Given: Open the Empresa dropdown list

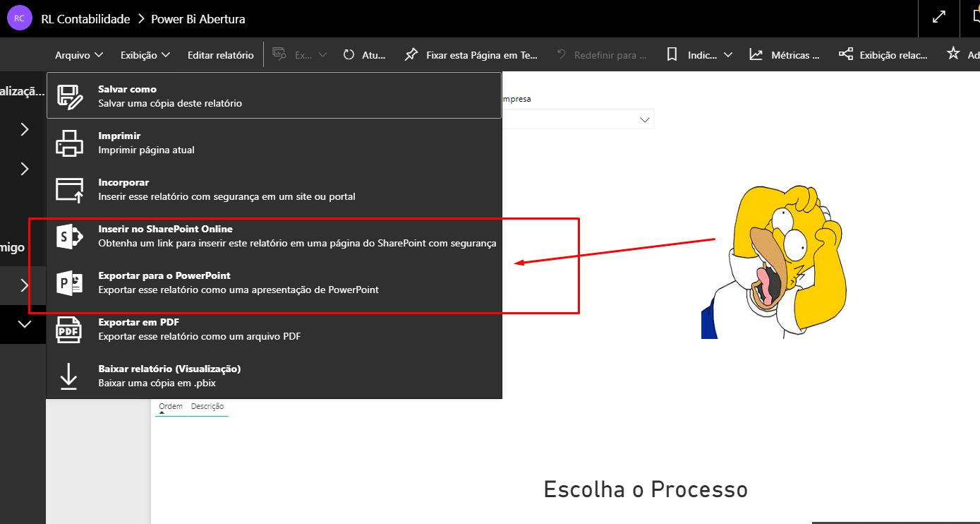Looking at the screenshot, I should 643,119.
